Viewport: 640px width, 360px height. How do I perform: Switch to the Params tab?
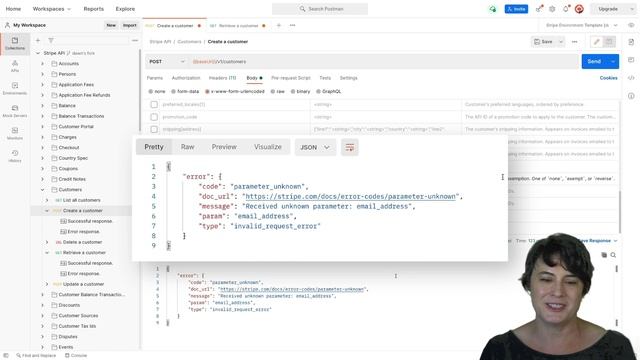[155, 78]
